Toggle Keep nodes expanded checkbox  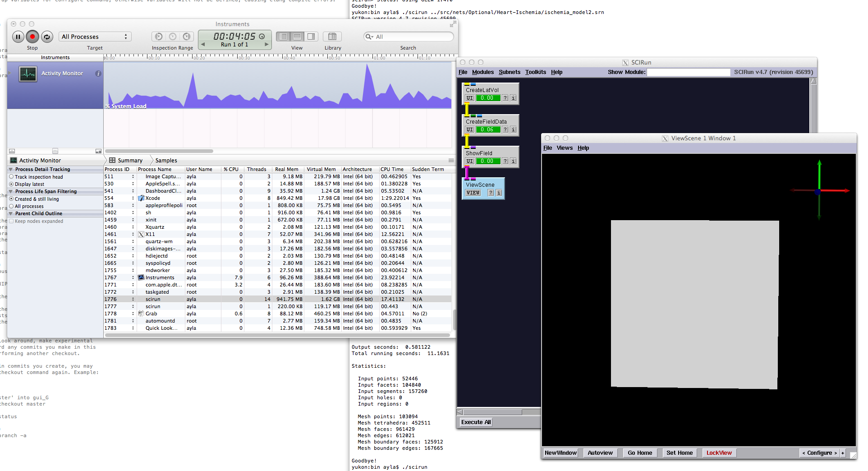[x=11, y=221]
